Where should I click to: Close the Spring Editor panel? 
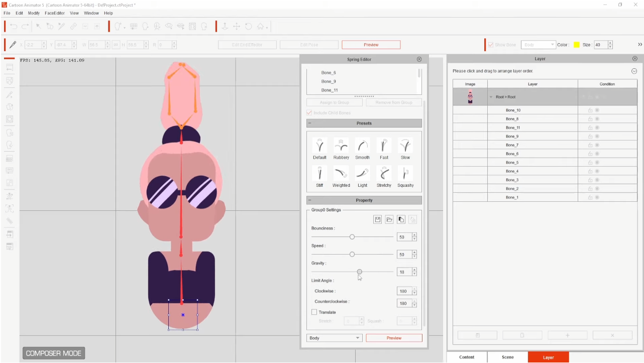click(419, 59)
